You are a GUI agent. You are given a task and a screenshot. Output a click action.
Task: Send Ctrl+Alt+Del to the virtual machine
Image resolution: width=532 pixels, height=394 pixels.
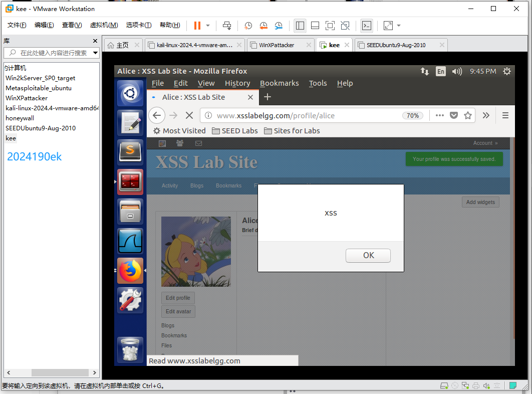227,26
